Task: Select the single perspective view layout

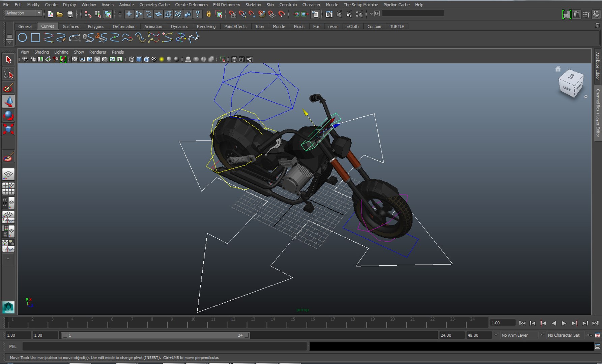Action: [x=8, y=175]
